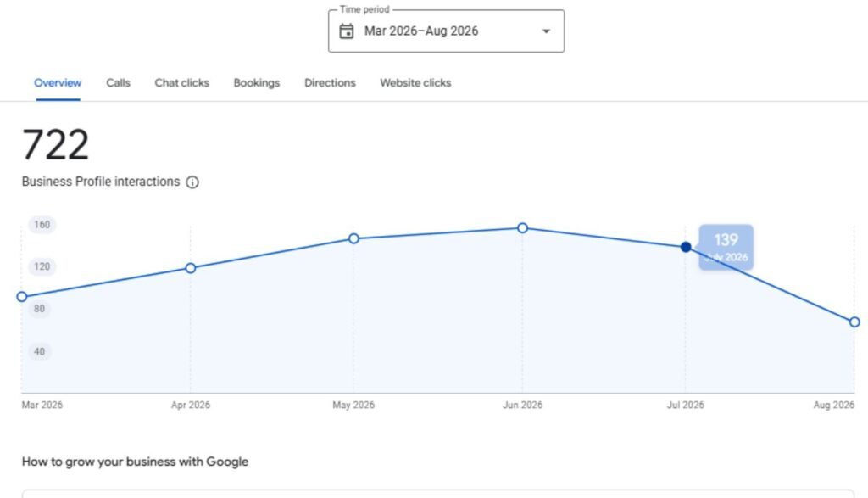Click the May 2026 chart data point
The image size is (868, 498).
tap(353, 238)
